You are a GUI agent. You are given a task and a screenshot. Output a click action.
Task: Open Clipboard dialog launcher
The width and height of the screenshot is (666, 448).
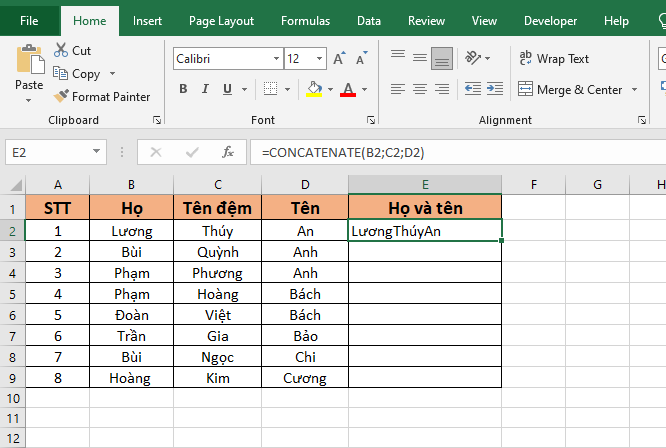(x=157, y=120)
